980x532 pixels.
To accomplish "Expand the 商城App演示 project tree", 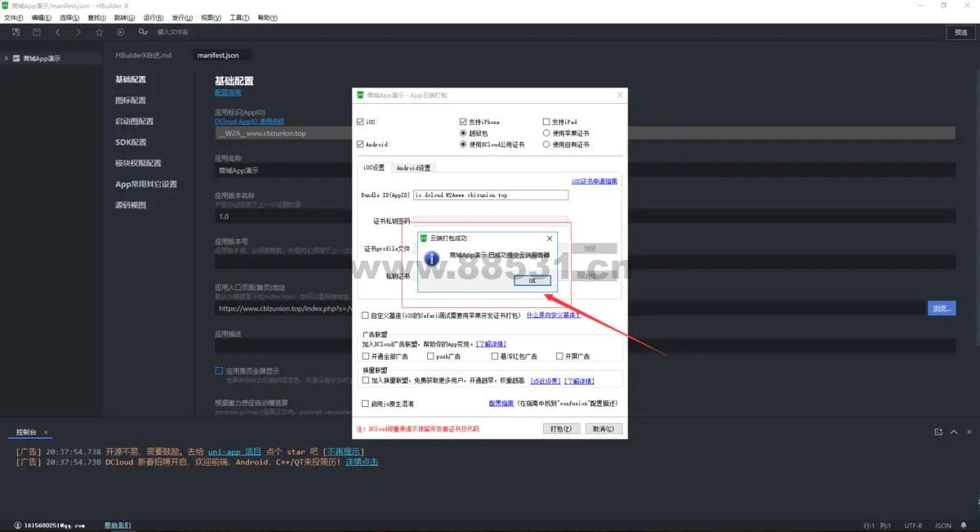I will (x=7, y=59).
